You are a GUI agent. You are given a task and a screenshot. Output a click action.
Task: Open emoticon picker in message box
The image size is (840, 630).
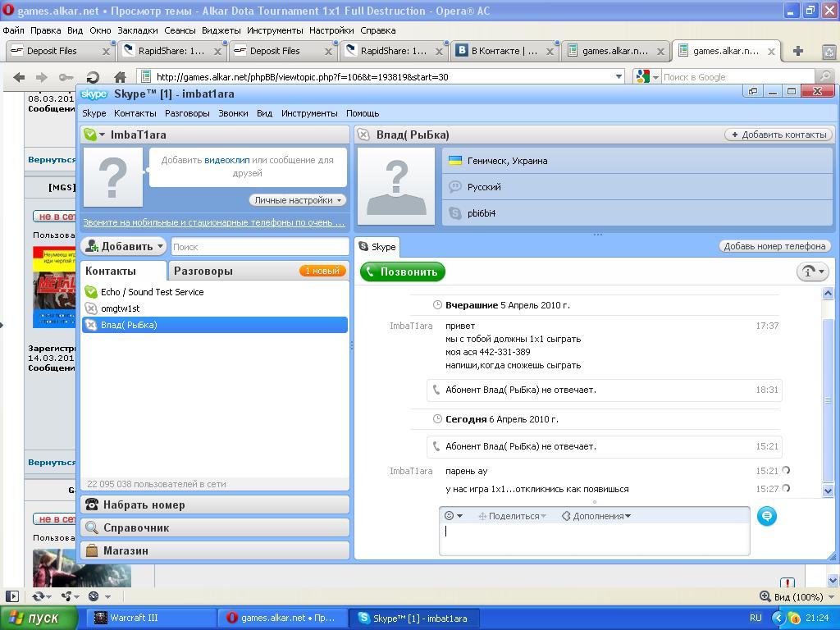(x=453, y=516)
